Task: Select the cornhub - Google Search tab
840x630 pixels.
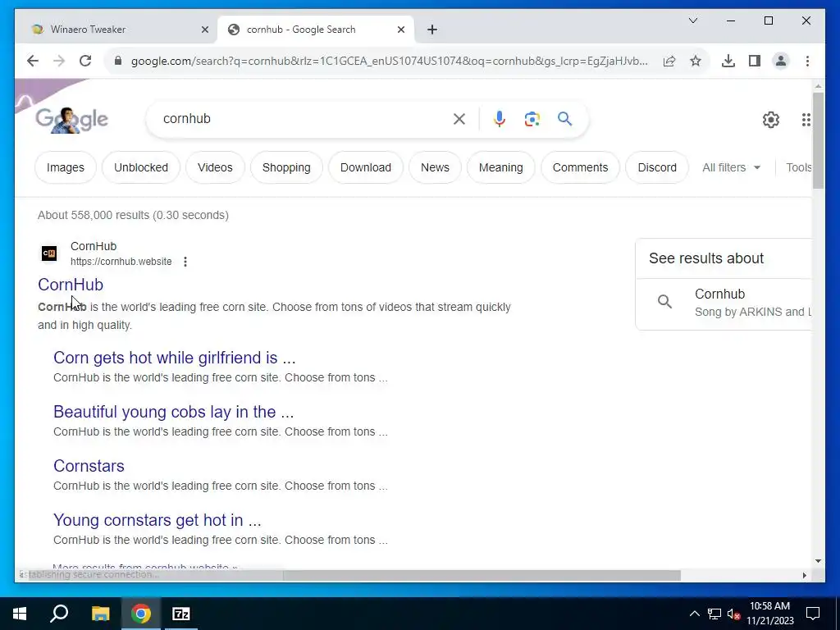Action: (316, 30)
